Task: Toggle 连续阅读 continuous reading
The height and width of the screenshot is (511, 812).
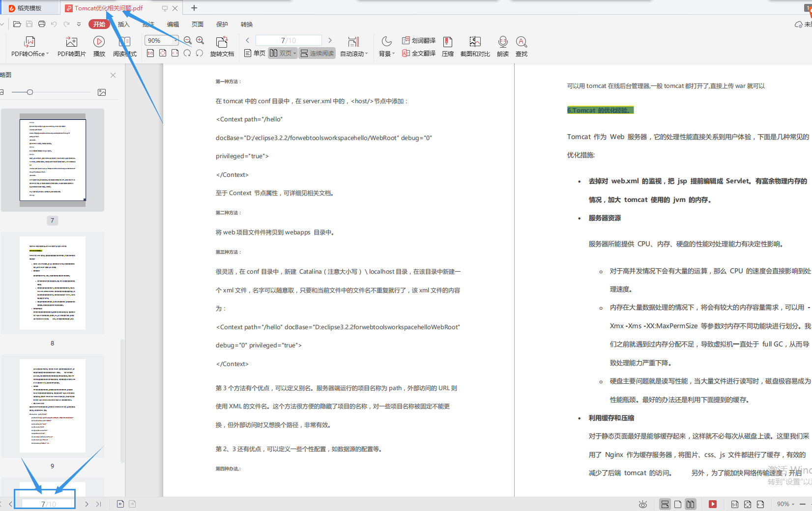Action: pos(317,53)
